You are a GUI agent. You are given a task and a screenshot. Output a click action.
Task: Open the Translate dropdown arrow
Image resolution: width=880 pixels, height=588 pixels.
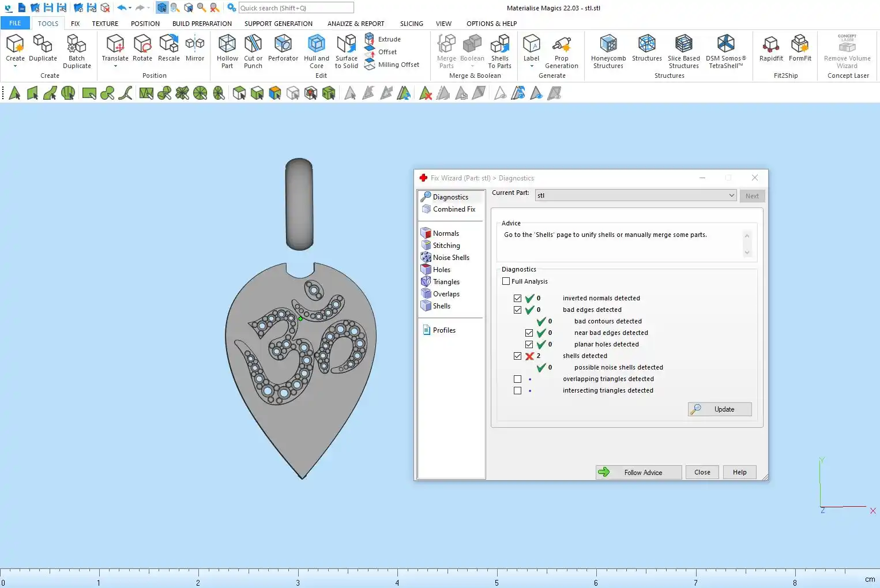[x=115, y=66]
